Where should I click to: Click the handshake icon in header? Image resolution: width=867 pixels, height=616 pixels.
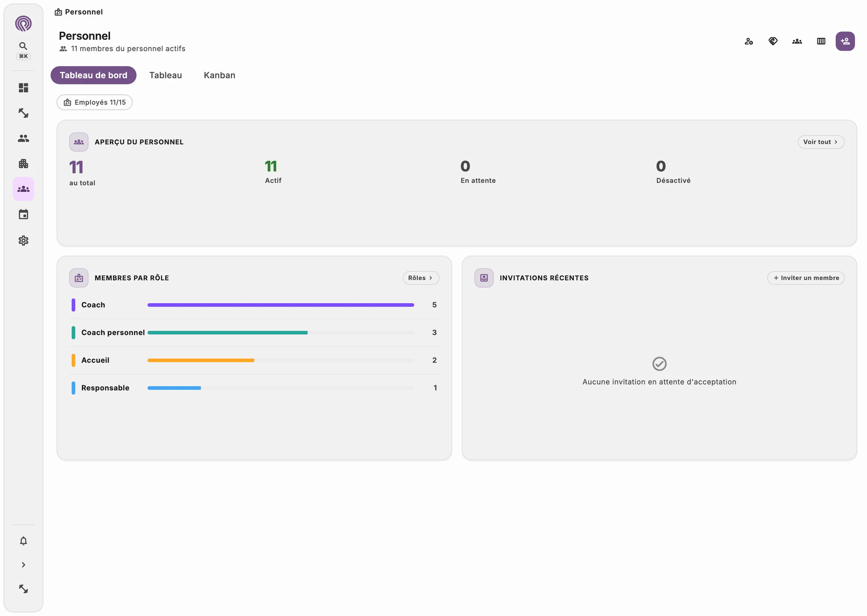[x=773, y=41]
